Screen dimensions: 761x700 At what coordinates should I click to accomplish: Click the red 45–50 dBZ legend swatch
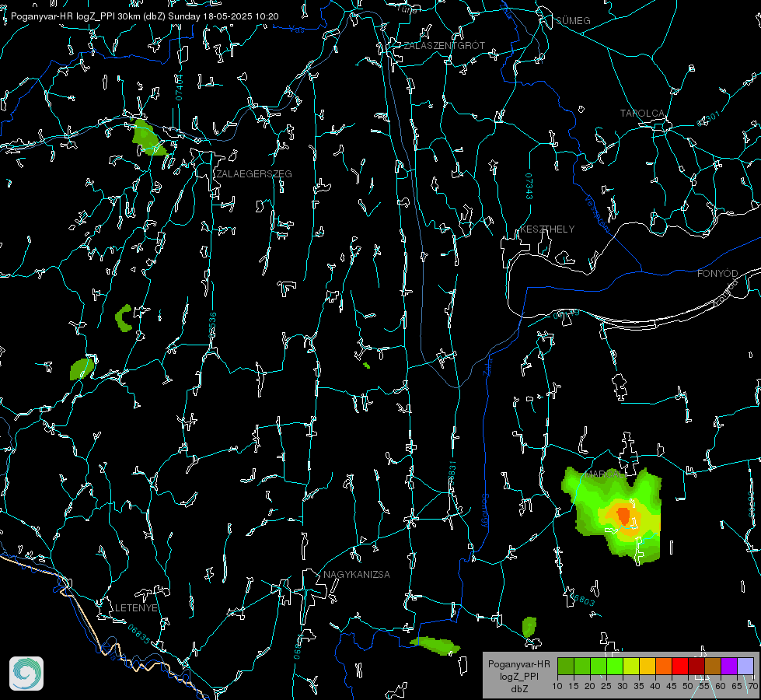tap(680, 667)
